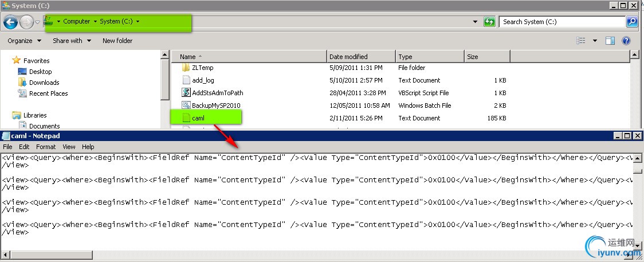Image resolution: width=644 pixels, height=262 pixels.
Task: Sort files by the Name column
Action: click(249, 57)
